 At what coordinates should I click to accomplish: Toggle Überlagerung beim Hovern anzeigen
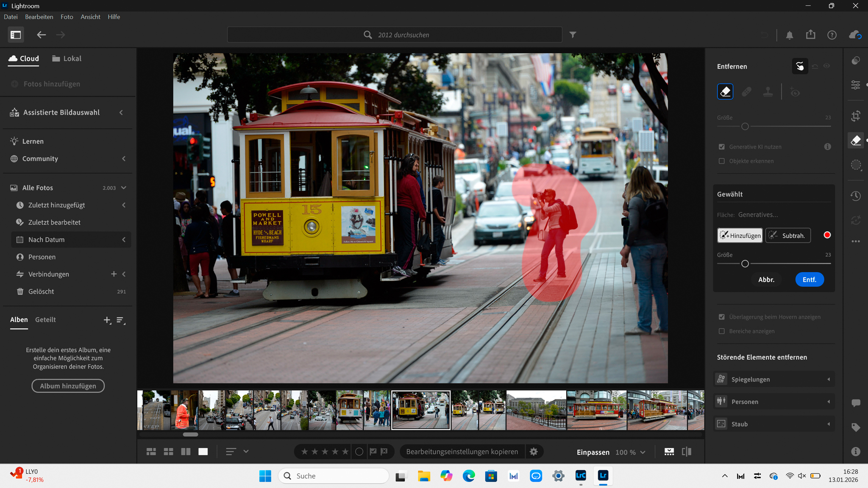[x=722, y=317]
